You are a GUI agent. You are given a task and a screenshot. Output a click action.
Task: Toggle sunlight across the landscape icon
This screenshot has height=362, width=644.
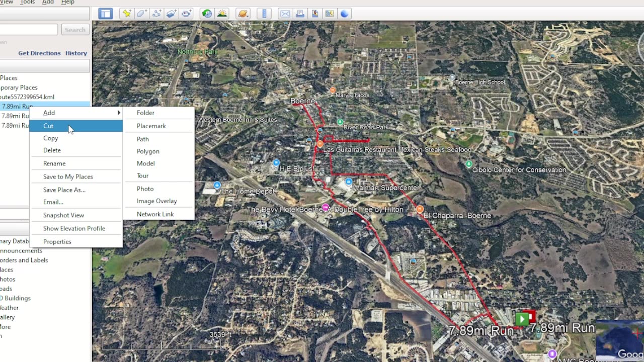click(222, 14)
